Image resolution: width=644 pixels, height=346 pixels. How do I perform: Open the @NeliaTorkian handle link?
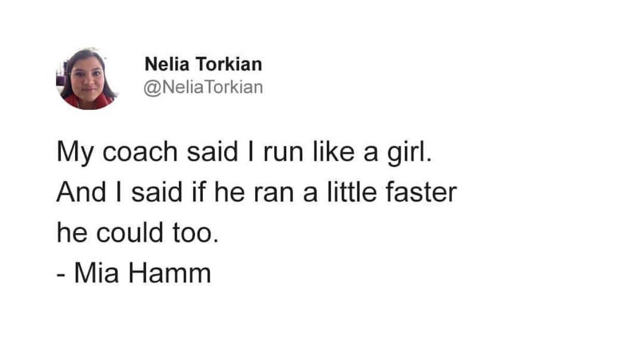coord(203,87)
